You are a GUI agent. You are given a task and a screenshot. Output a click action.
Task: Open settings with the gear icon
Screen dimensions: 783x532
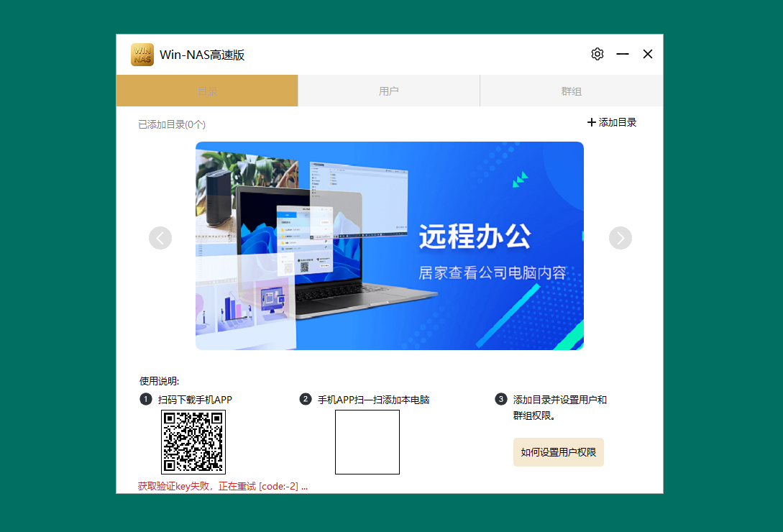click(597, 54)
